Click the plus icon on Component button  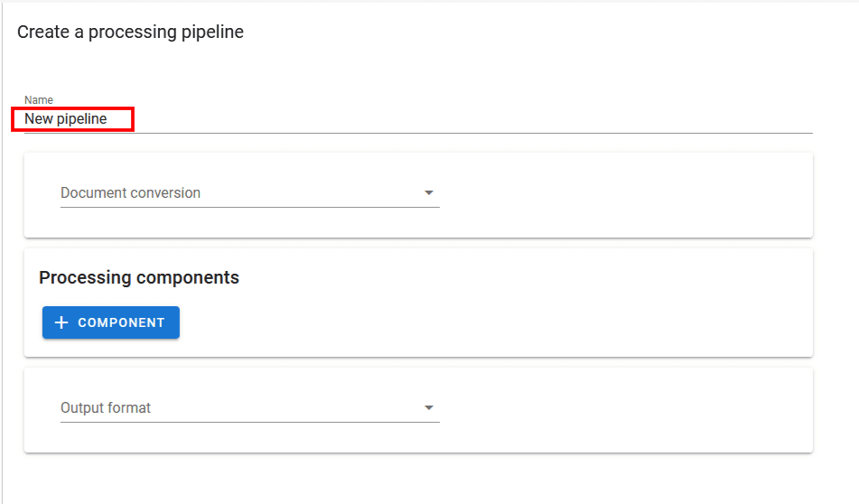pos(61,322)
